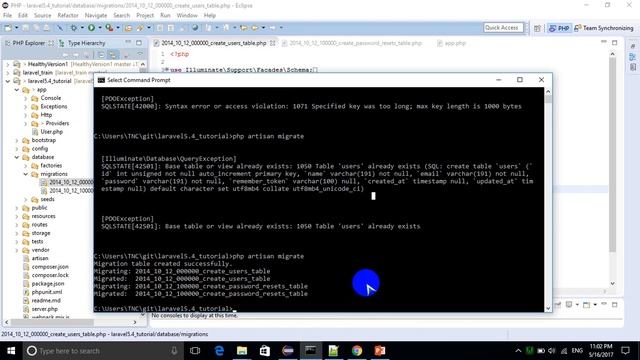Click the Quick Access search field
The height and width of the screenshot is (360, 640).
[x=503, y=28]
